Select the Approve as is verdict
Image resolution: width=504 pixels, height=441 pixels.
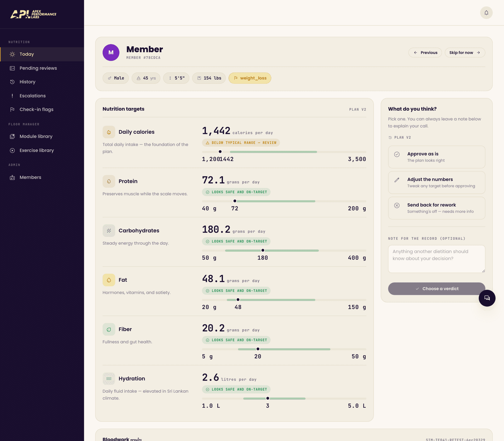tap(437, 157)
